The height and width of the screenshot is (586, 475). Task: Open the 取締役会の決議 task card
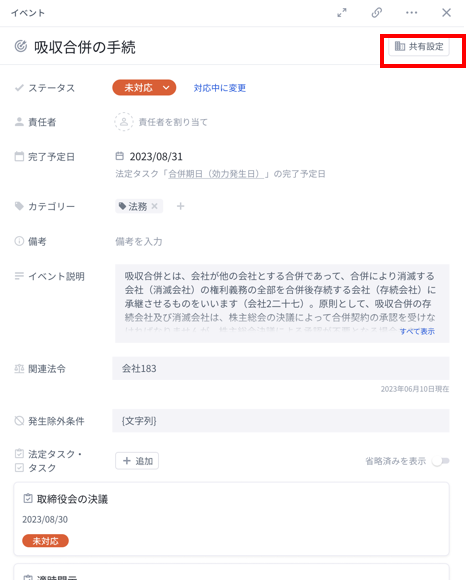[x=231, y=519]
